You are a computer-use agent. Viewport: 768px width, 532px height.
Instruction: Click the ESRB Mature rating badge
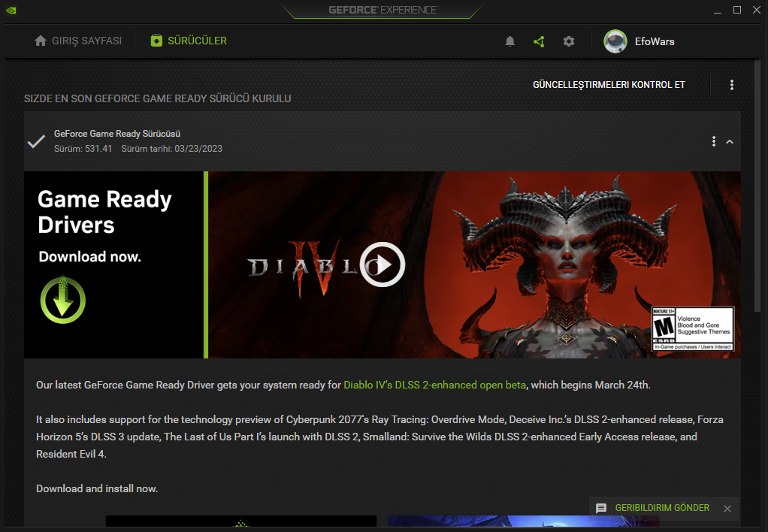[693, 328]
